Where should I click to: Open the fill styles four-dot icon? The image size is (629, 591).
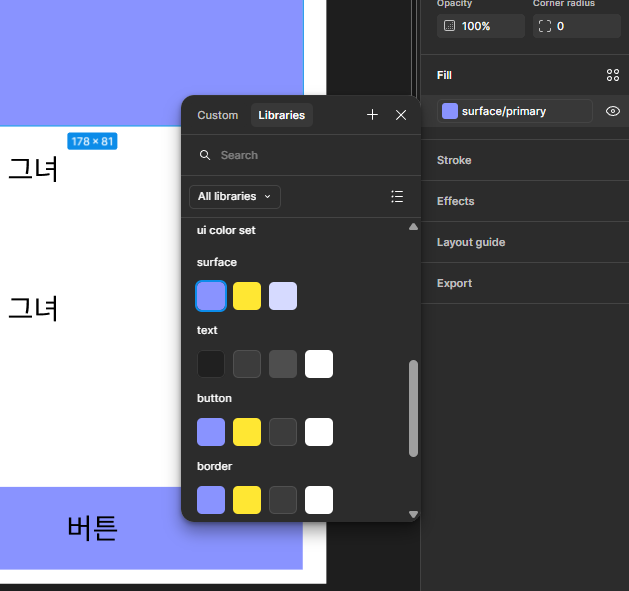pos(613,75)
